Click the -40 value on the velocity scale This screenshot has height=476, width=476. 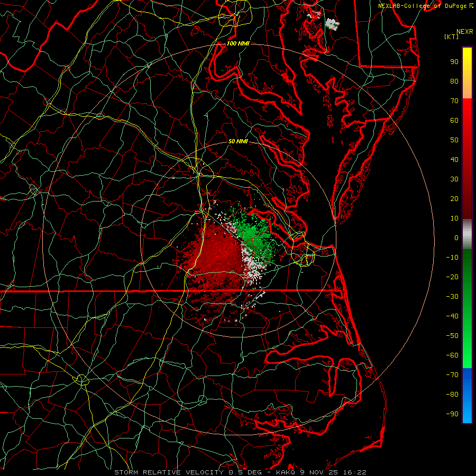(452, 316)
